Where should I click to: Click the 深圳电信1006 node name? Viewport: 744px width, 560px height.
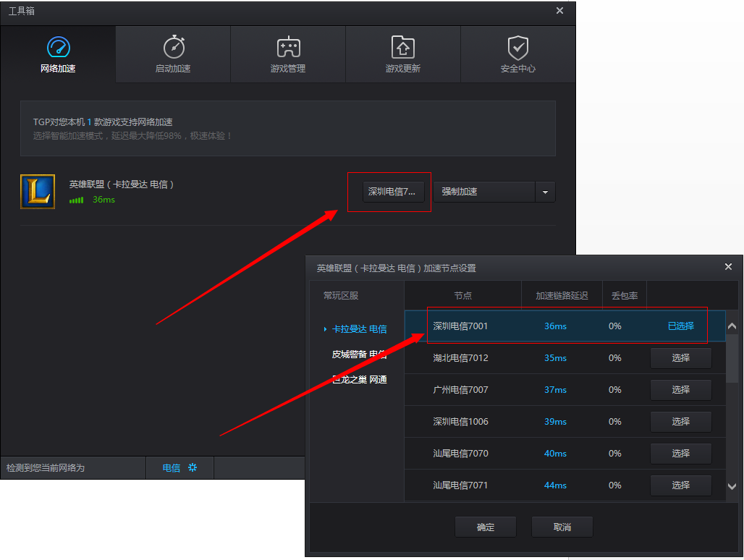460,422
